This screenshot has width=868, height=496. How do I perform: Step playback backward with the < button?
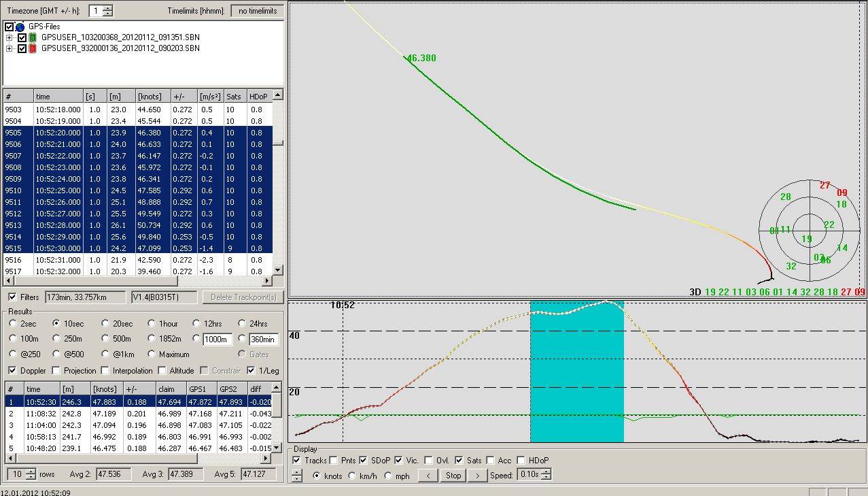(x=428, y=476)
